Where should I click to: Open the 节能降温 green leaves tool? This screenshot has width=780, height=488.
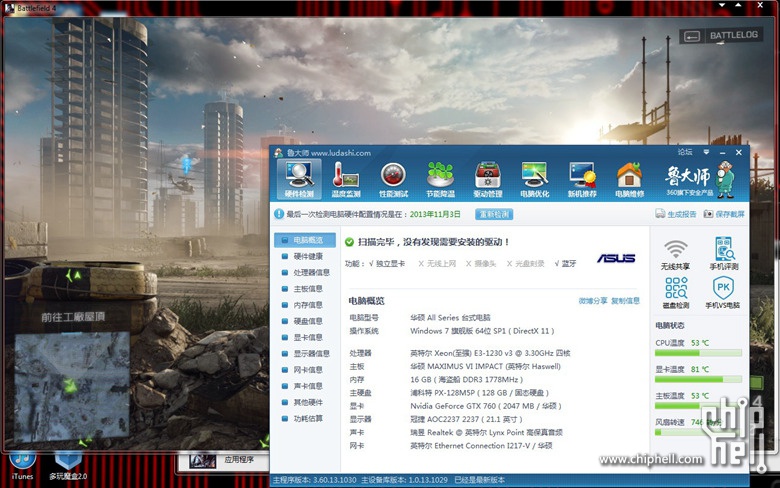(440, 179)
